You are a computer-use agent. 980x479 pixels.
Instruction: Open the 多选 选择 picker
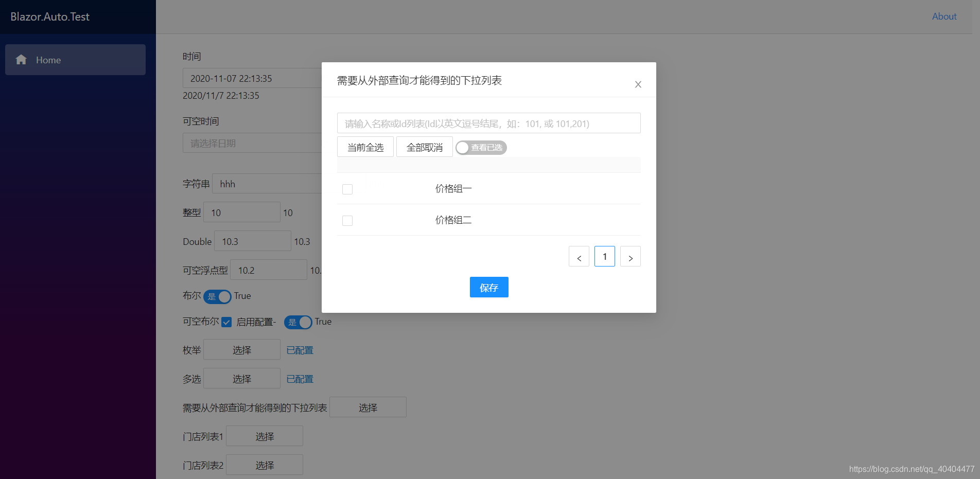point(241,378)
